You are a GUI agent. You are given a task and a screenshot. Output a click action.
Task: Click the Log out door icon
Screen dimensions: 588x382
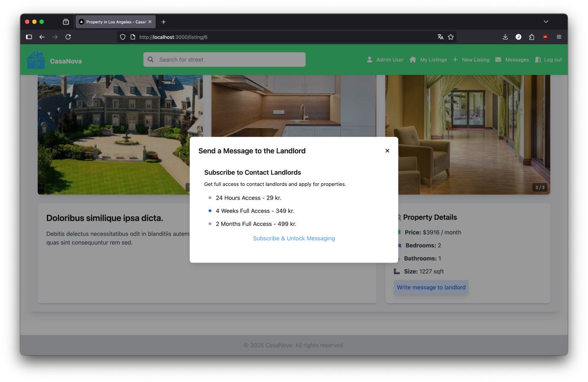click(x=538, y=60)
